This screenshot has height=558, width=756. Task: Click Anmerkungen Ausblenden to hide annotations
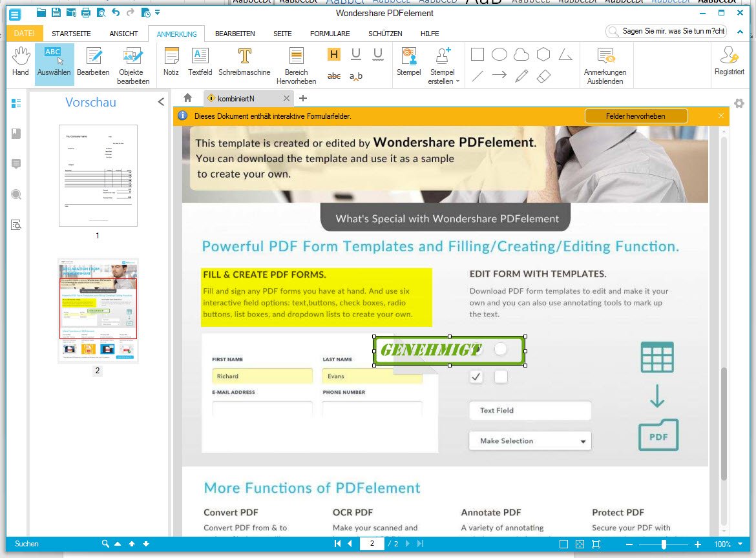click(x=605, y=65)
